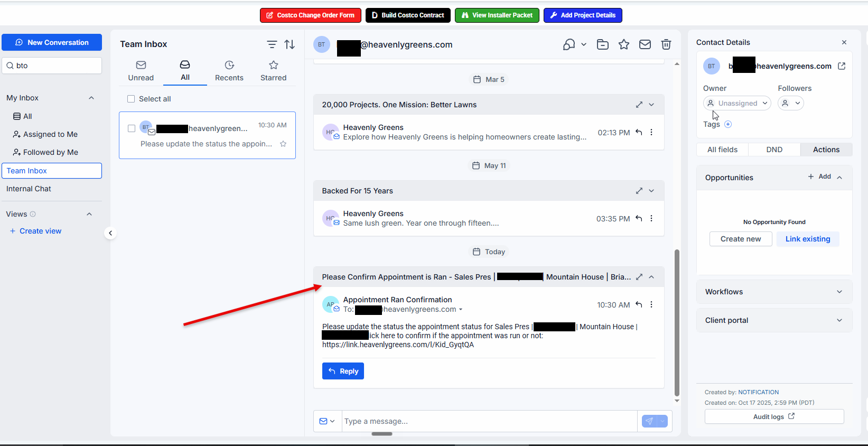Viewport: 868px width, 446px height.
Task: Click Link existing opportunity
Action: (x=808, y=239)
